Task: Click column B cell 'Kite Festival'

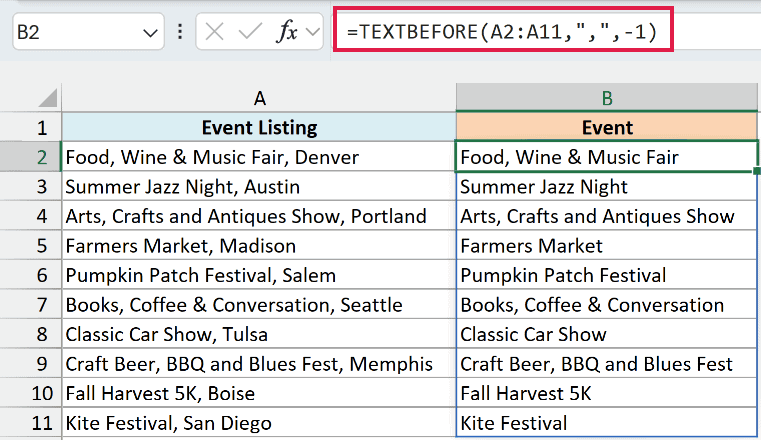Action: click(607, 423)
